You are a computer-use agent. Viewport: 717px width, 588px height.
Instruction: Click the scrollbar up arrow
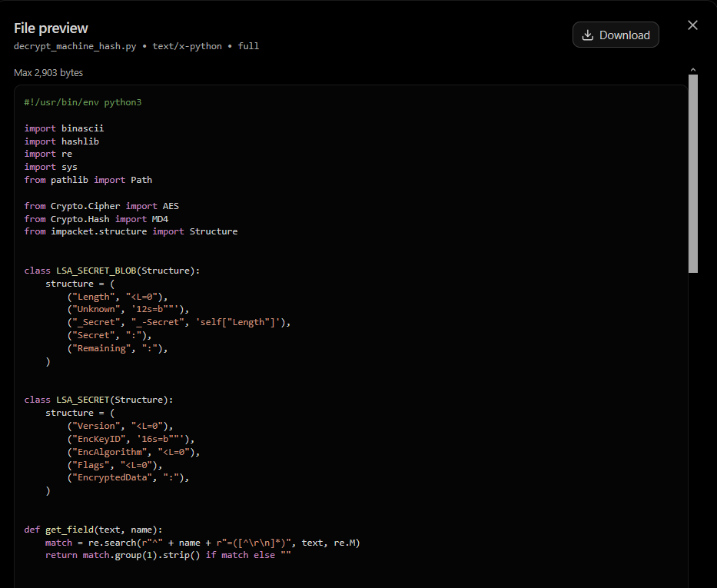pyautogui.click(x=693, y=70)
